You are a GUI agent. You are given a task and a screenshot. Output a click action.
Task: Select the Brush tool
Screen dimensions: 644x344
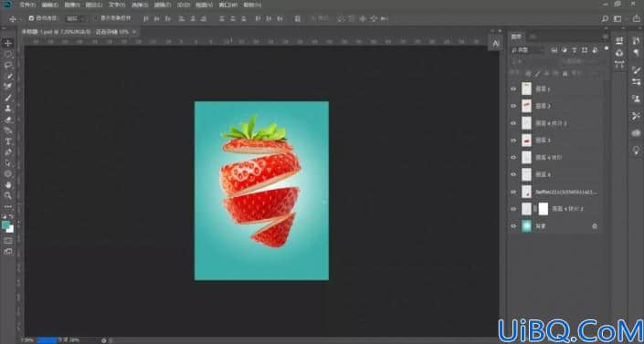coord(8,98)
